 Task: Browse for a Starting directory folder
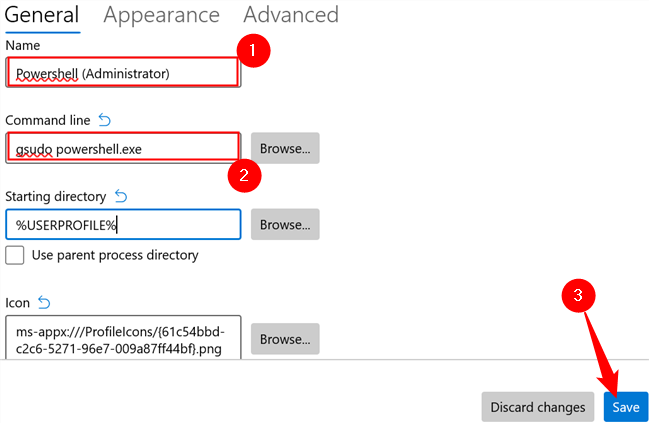coord(285,224)
